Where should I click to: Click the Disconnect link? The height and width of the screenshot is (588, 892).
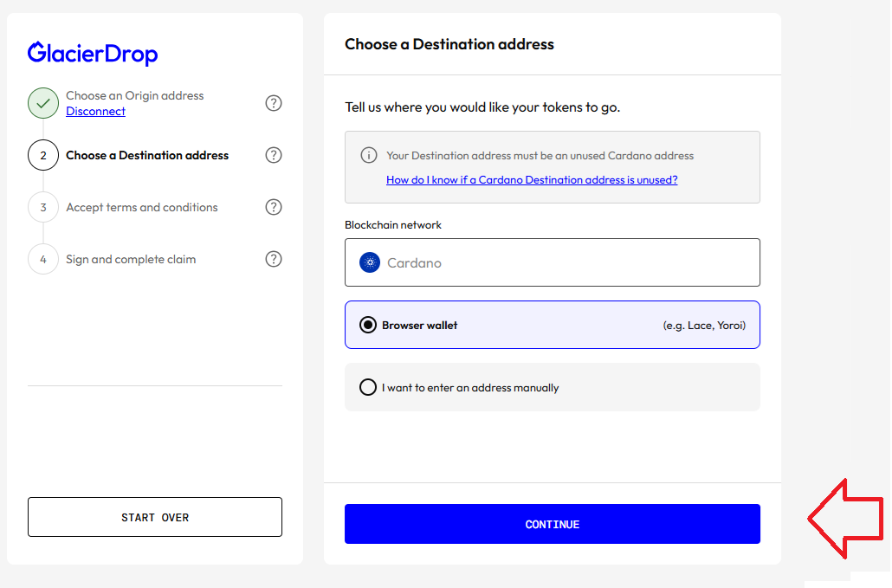pyautogui.click(x=95, y=112)
